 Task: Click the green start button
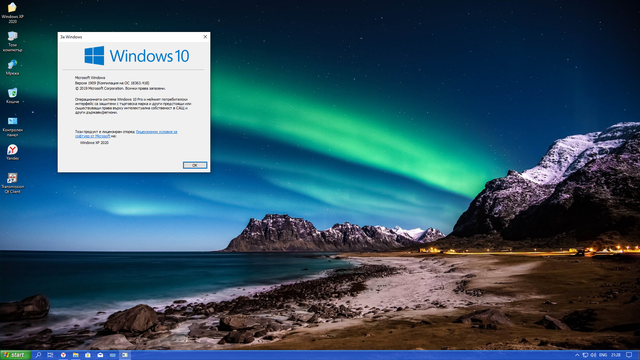[x=15, y=355]
